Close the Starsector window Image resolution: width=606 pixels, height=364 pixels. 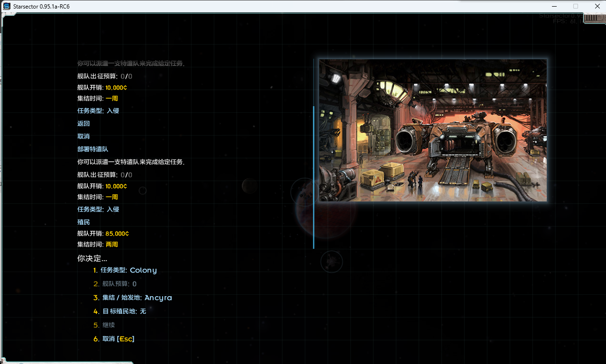pyautogui.click(x=597, y=6)
